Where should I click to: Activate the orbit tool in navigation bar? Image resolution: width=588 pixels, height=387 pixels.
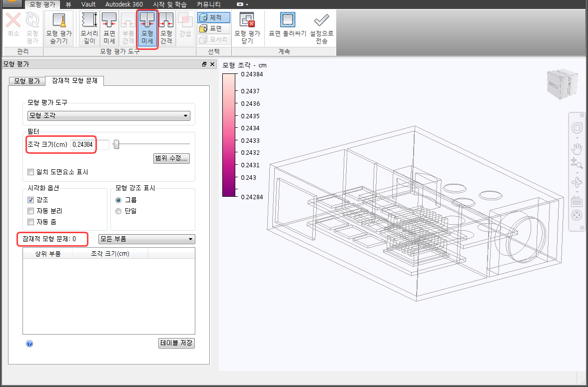click(577, 183)
